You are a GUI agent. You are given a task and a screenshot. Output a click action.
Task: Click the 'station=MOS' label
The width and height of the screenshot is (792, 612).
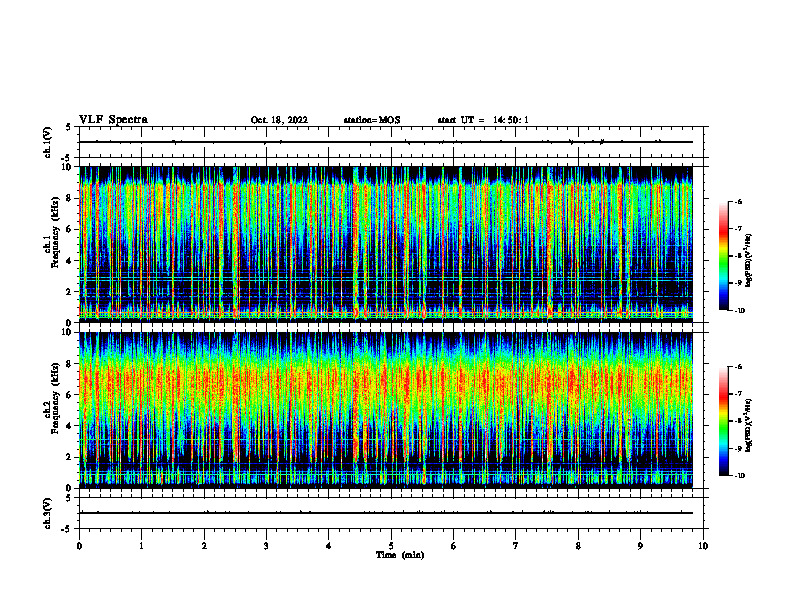pyautogui.click(x=372, y=120)
